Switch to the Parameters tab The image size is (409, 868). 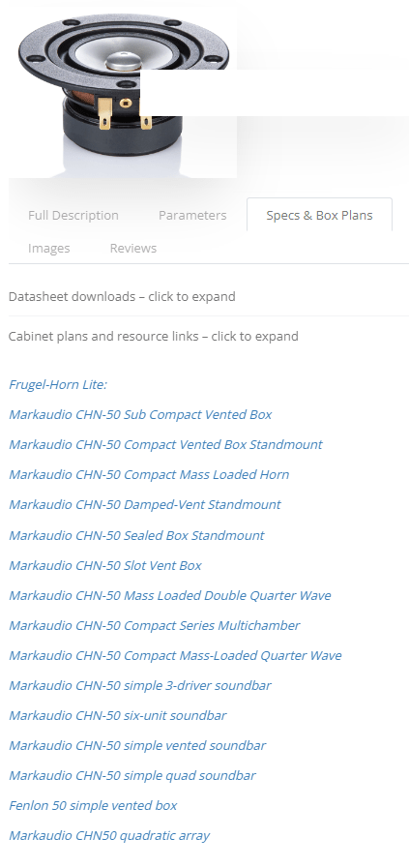192,216
